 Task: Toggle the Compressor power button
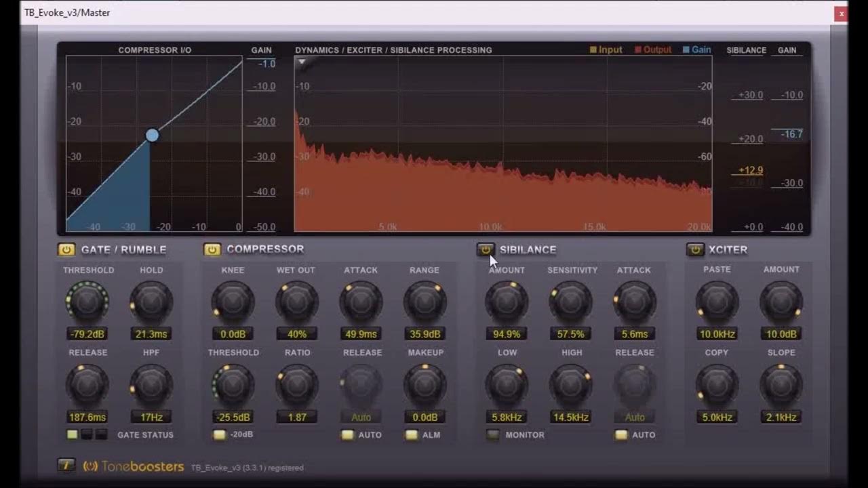[212, 249]
